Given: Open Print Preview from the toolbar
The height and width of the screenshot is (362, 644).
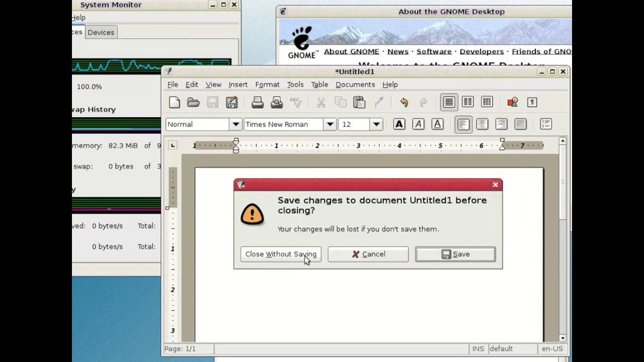Looking at the screenshot, I should 277,103.
